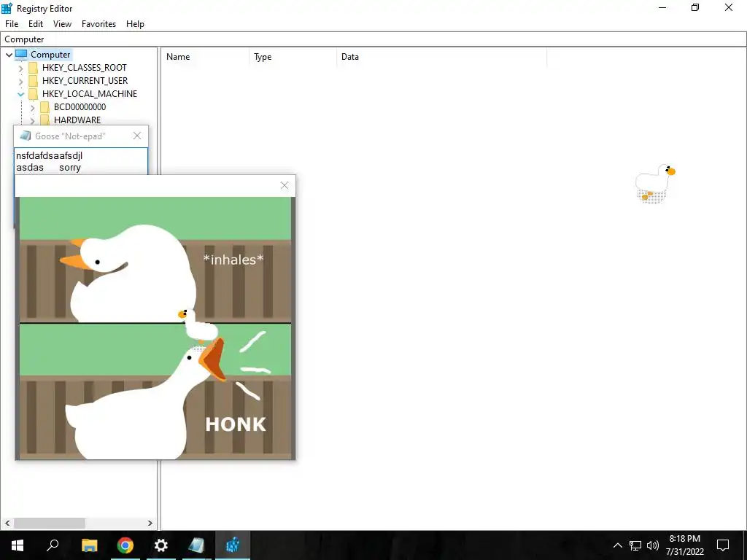Click the registry address bar showing Computer

(373, 39)
